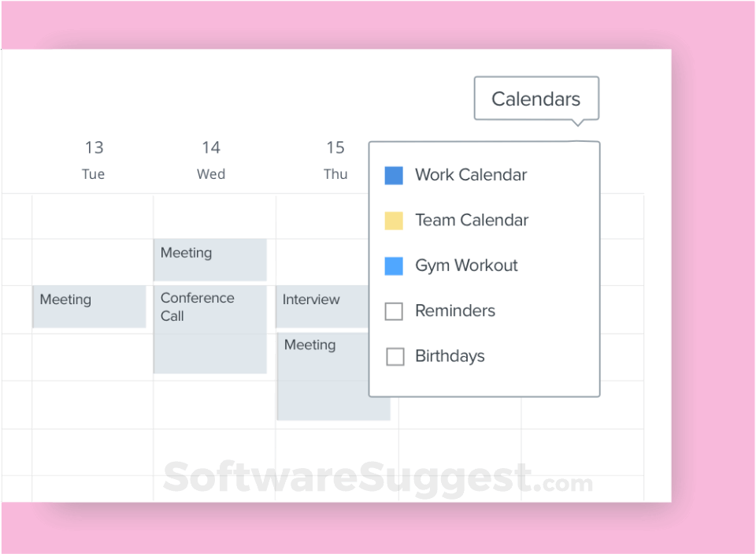Toggle the Gym Workout blue checkbox
756x554 pixels.
pos(394,266)
